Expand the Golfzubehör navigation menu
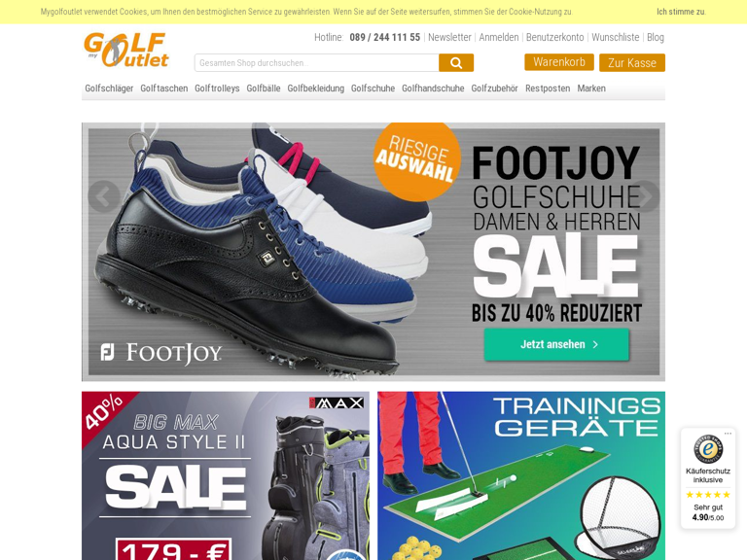 (x=494, y=88)
